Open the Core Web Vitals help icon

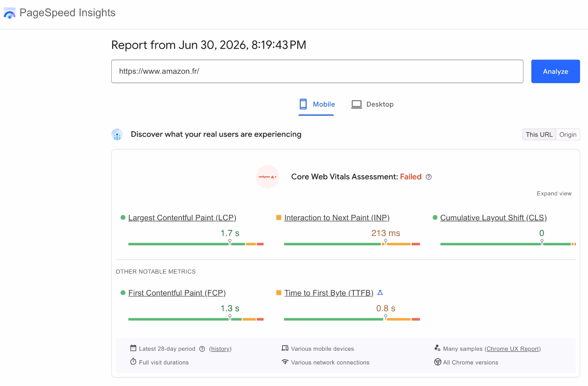pyautogui.click(x=429, y=177)
